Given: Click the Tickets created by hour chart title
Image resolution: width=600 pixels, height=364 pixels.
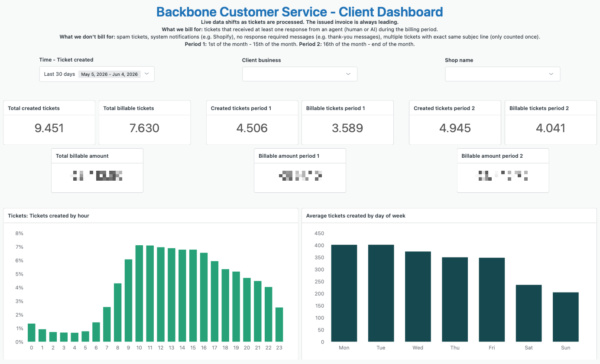Looking at the screenshot, I should tap(49, 215).
